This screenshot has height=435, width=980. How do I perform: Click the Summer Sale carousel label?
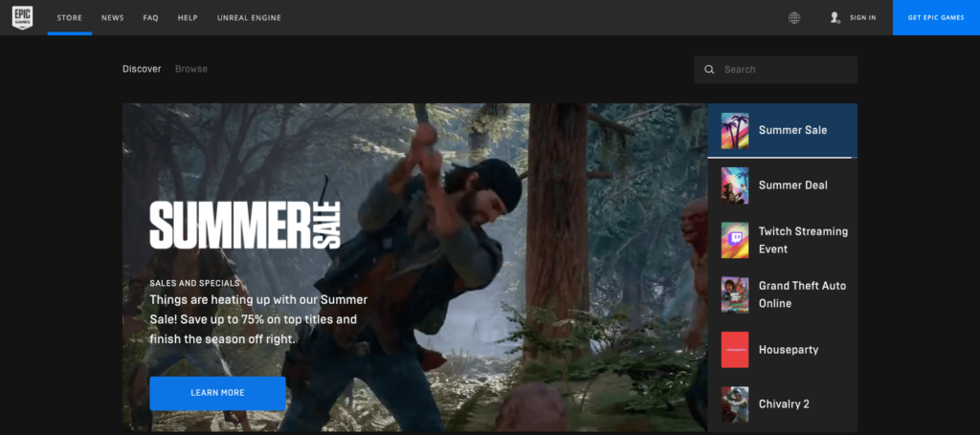[792, 130]
